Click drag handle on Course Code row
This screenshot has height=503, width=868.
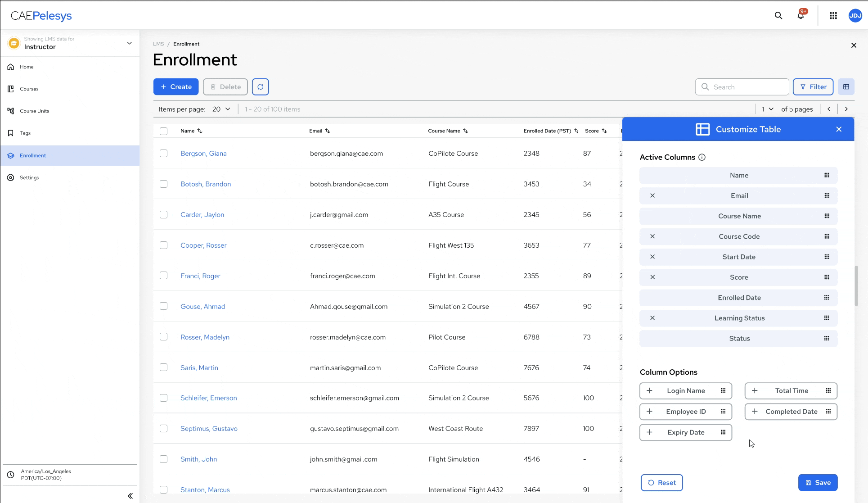827,236
